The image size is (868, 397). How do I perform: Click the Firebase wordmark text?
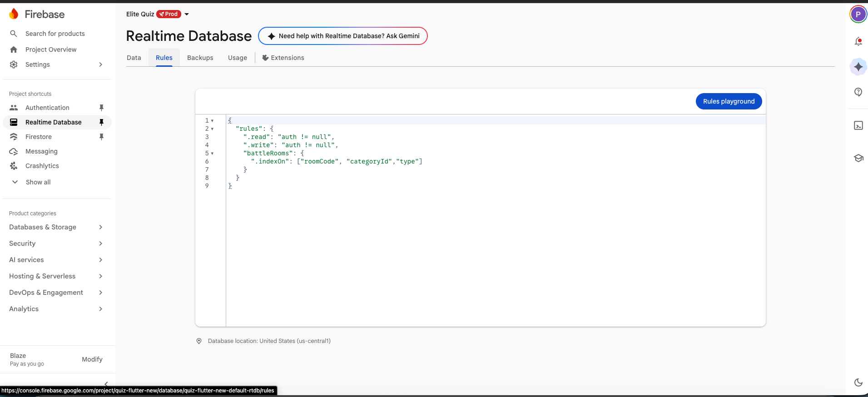point(45,15)
